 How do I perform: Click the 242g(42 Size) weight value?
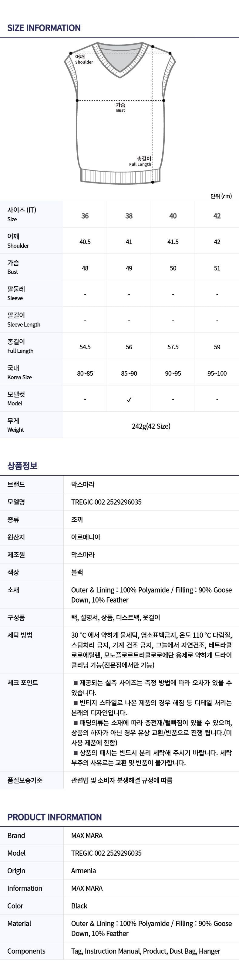tap(151, 426)
